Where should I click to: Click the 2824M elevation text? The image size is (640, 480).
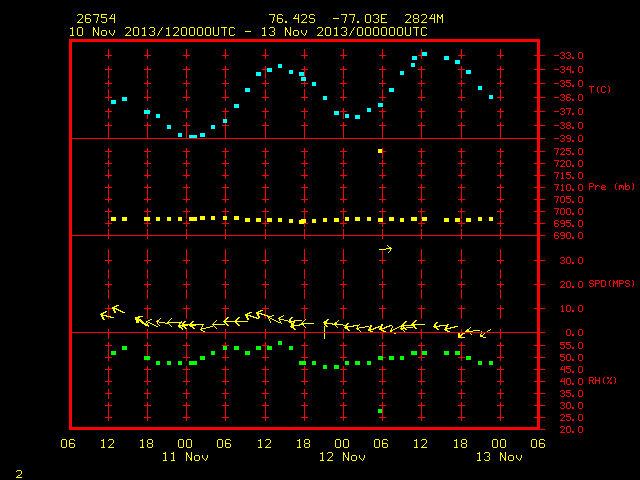click(x=424, y=19)
